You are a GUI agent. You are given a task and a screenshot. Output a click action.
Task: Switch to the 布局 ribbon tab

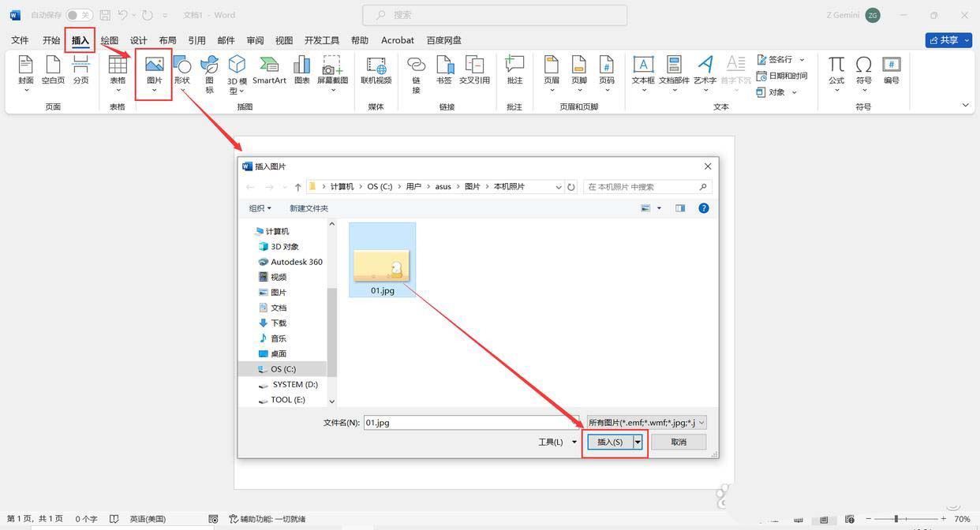tap(167, 40)
